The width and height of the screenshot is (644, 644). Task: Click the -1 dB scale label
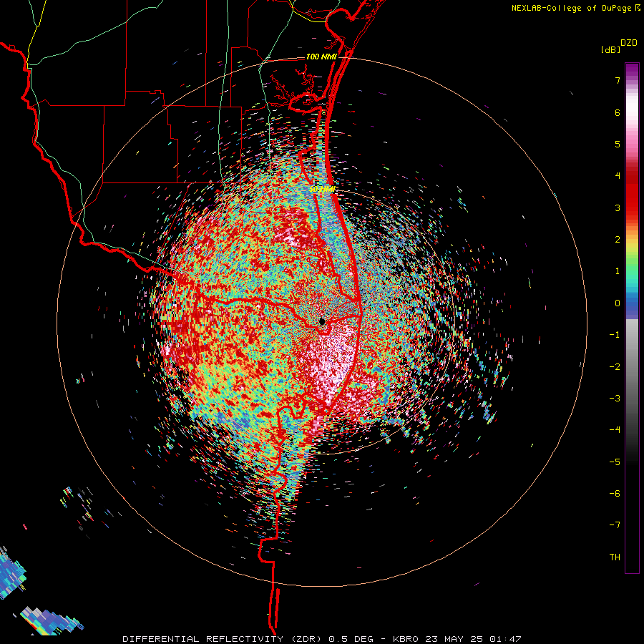pos(615,335)
